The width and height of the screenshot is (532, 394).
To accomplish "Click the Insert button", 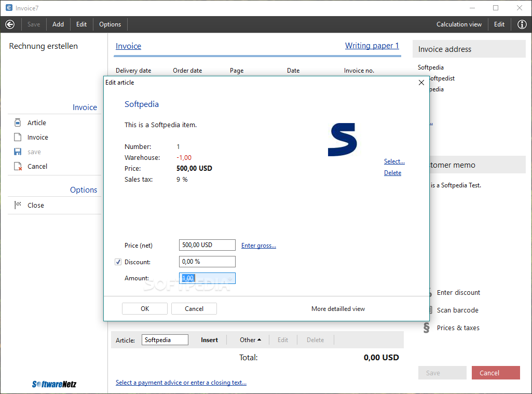I will coord(209,339).
